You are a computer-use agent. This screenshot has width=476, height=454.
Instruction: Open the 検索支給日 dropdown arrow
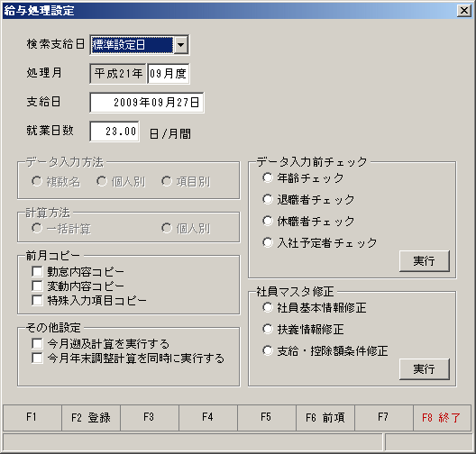tap(181, 45)
